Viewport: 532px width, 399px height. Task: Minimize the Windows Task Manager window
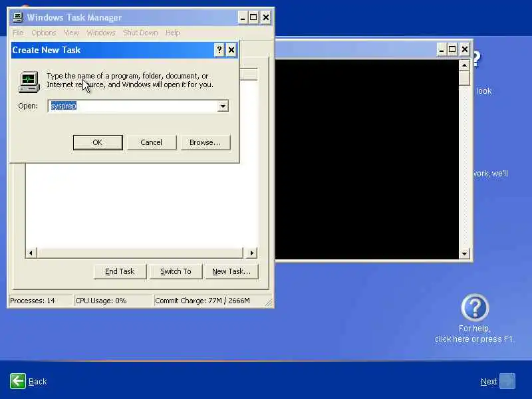pos(242,18)
